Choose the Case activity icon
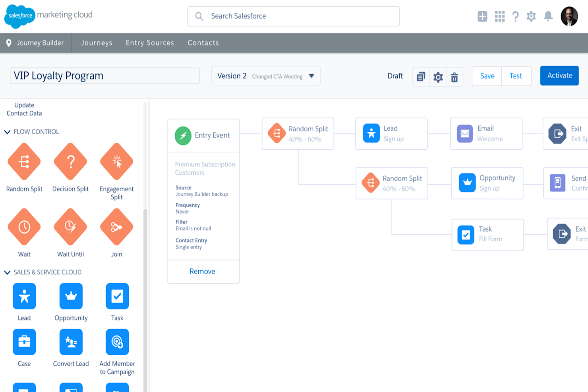 tap(24, 342)
